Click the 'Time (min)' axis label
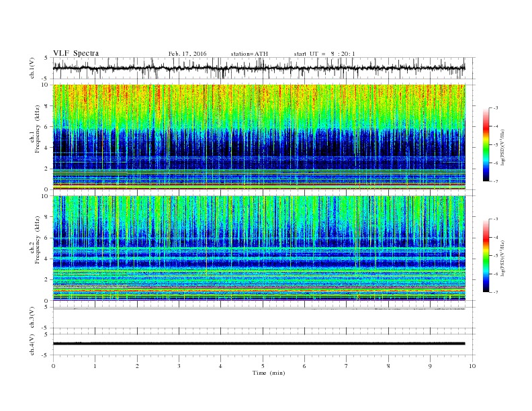The width and height of the screenshot is (532, 411). [x=269, y=373]
